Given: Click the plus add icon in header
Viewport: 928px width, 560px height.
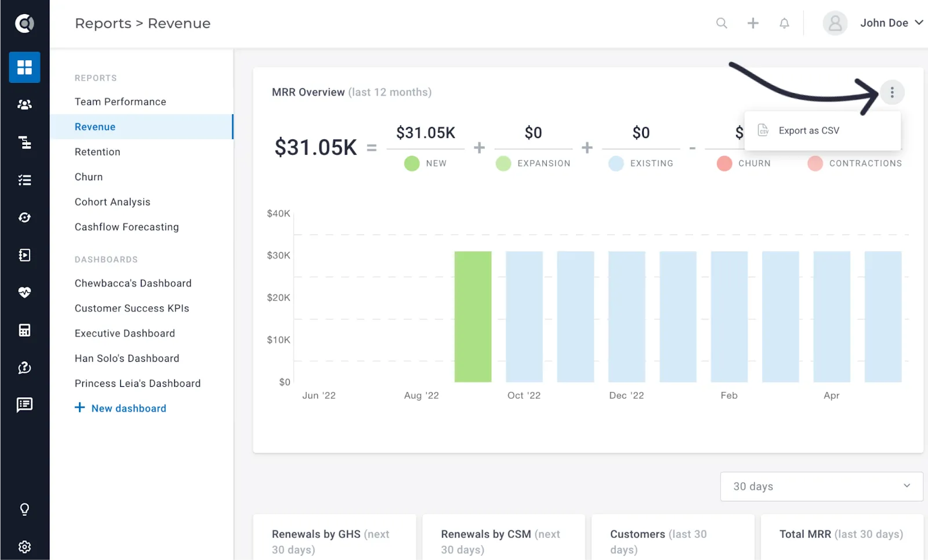Looking at the screenshot, I should click(x=753, y=23).
